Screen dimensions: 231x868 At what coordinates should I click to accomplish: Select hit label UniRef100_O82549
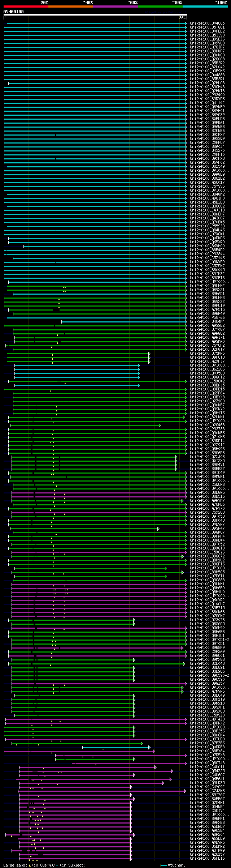[x=207, y=167]
